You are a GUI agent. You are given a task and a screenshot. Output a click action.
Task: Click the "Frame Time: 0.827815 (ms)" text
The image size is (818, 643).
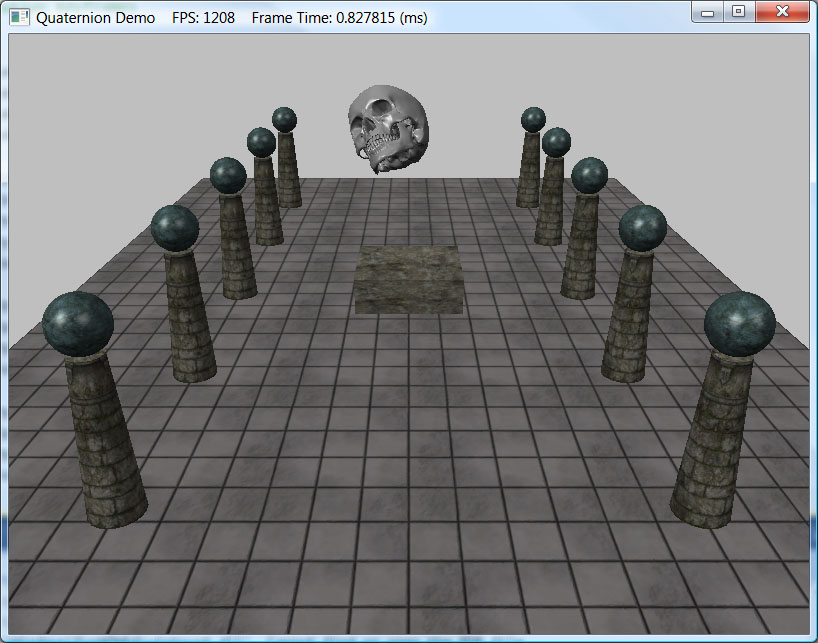pos(340,18)
